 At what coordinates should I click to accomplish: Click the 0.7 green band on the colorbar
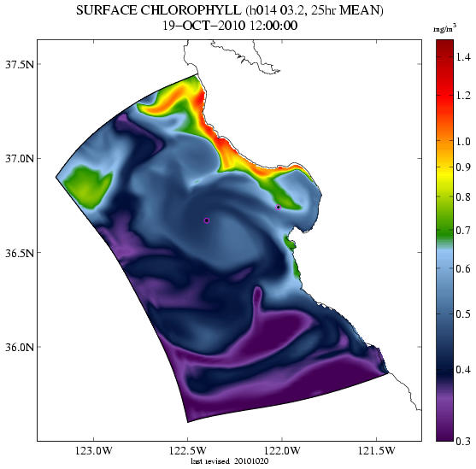click(444, 231)
